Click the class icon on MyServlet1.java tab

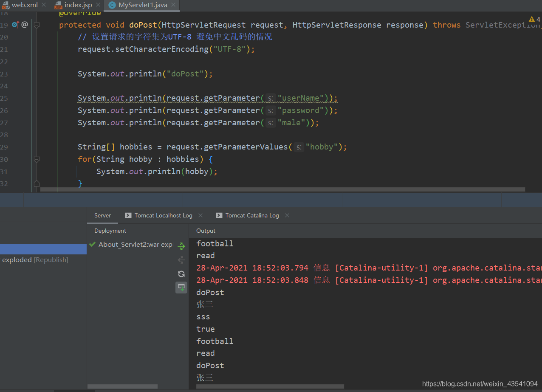point(112,5)
